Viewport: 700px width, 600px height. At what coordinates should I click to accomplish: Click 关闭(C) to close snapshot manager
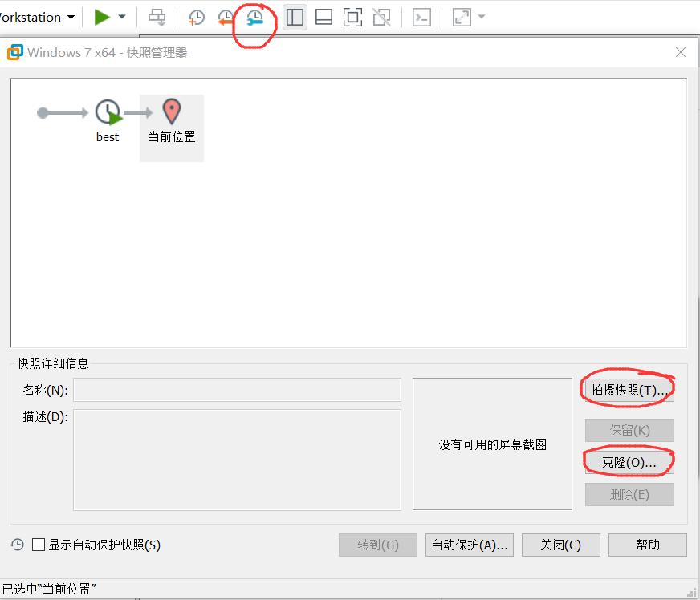coord(560,545)
